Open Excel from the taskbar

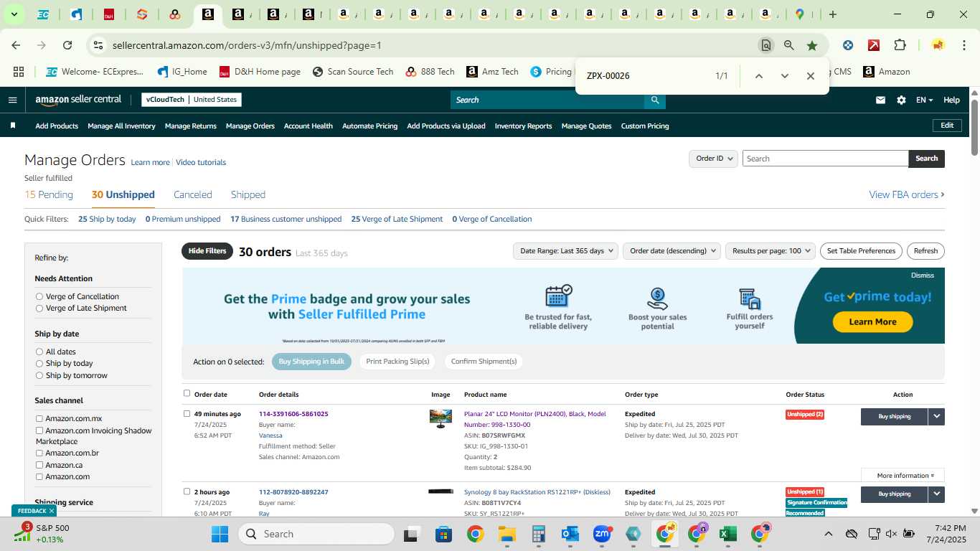(728, 534)
